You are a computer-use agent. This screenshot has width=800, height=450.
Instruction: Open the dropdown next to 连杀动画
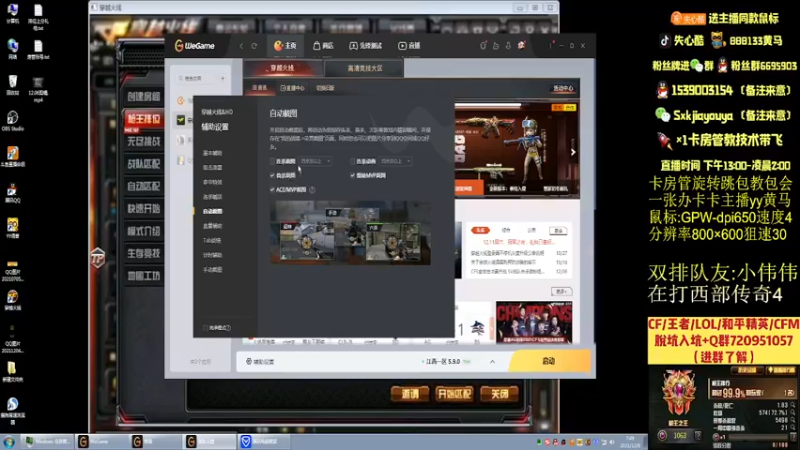(x=395, y=161)
